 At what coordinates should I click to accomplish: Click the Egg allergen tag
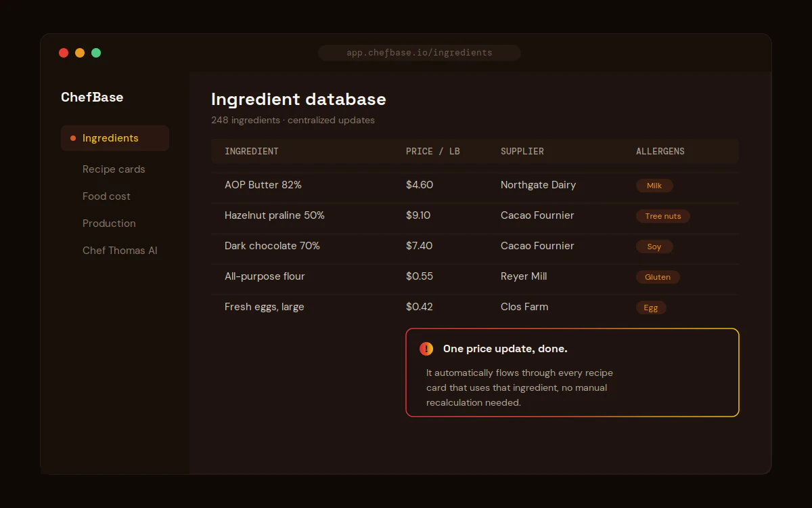(x=651, y=308)
